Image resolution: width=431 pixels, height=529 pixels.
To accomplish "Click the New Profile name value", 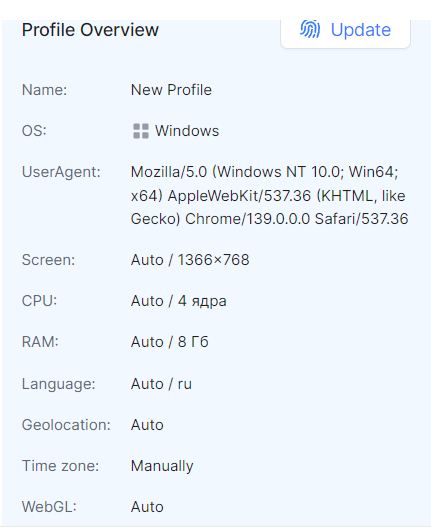I will click(171, 90).
